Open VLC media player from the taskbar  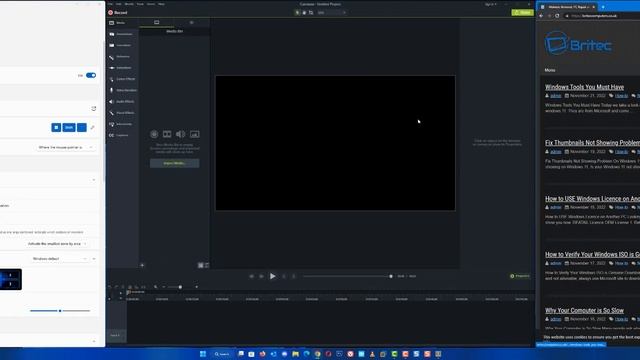point(372,354)
